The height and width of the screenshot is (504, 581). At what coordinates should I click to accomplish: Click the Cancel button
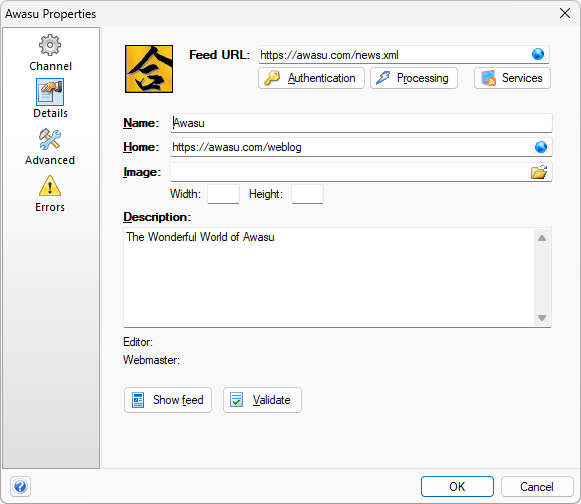tap(537, 487)
